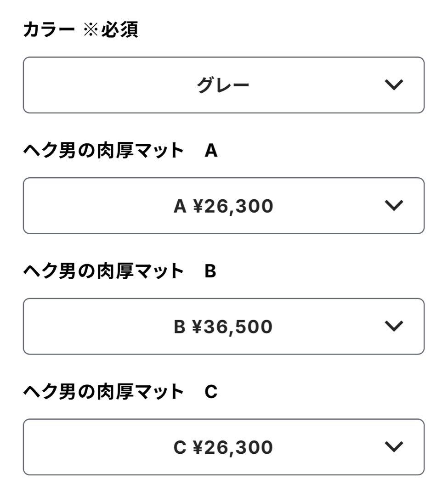Click the ヘク男の肉厚マット C heading label
This screenshot has height=496, width=448.
tap(103, 392)
